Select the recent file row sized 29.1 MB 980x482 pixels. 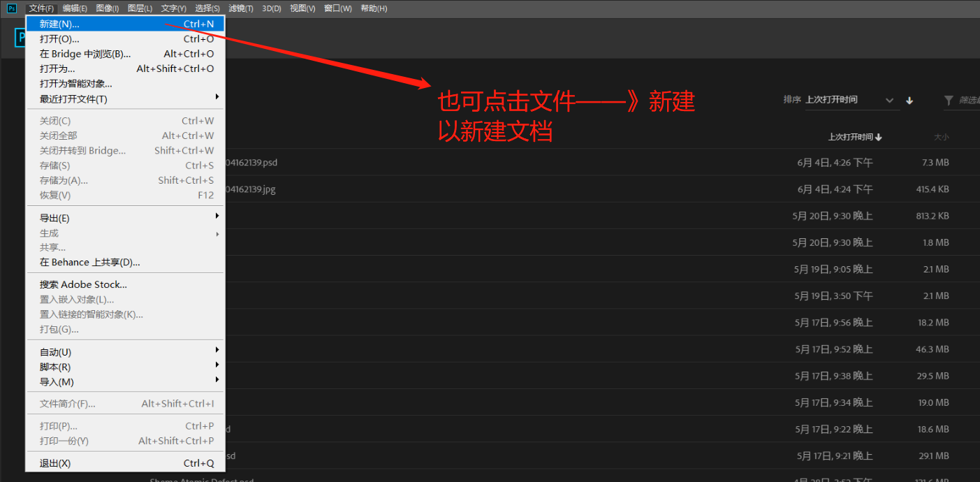tap(603, 455)
